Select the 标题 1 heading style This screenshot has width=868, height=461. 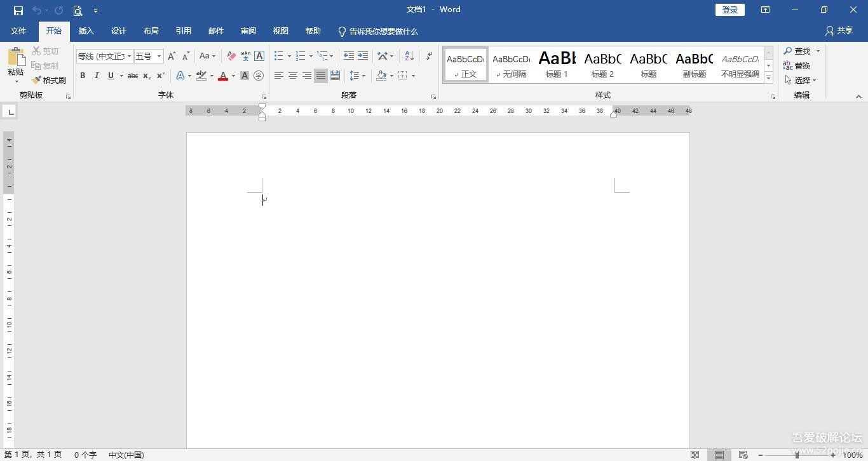[x=557, y=65]
